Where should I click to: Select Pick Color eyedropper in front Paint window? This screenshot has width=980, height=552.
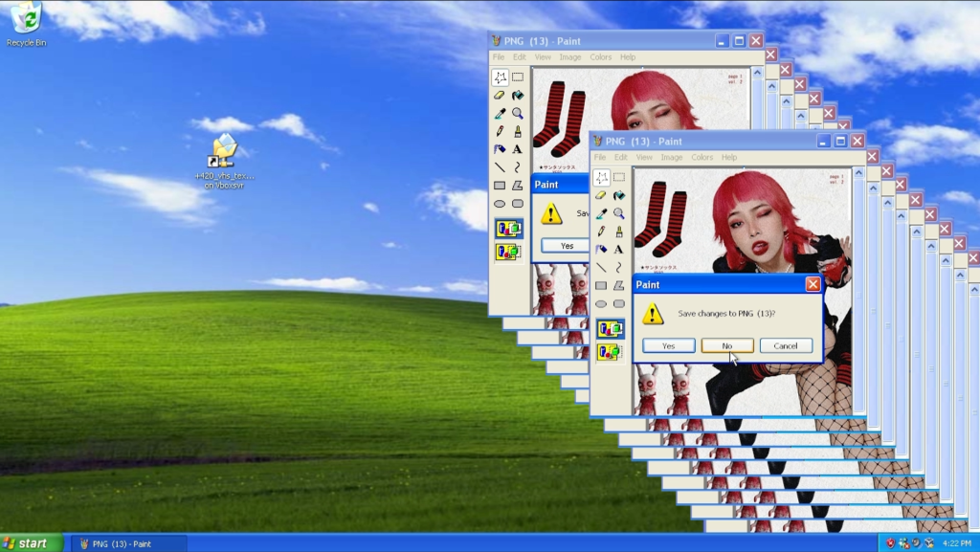pos(601,213)
